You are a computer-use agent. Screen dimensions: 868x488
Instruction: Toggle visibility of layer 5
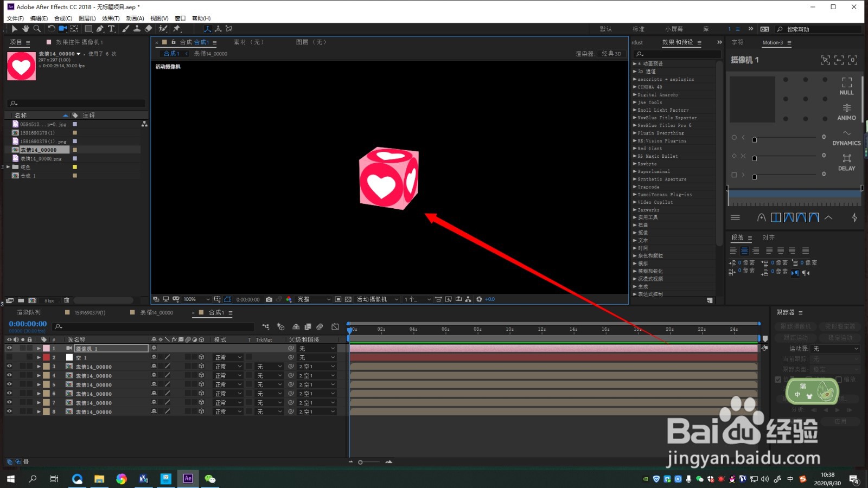9,384
